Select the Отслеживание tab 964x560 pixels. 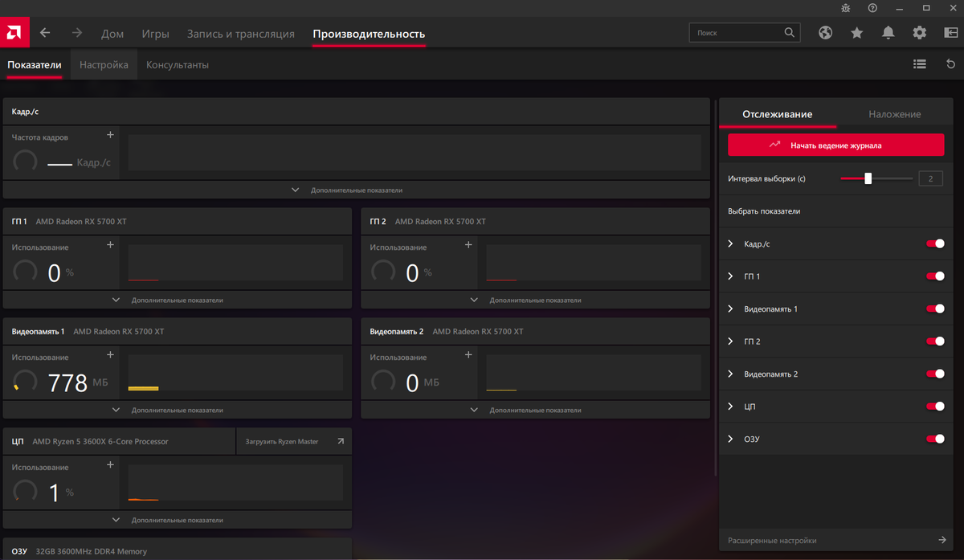coord(777,114)
